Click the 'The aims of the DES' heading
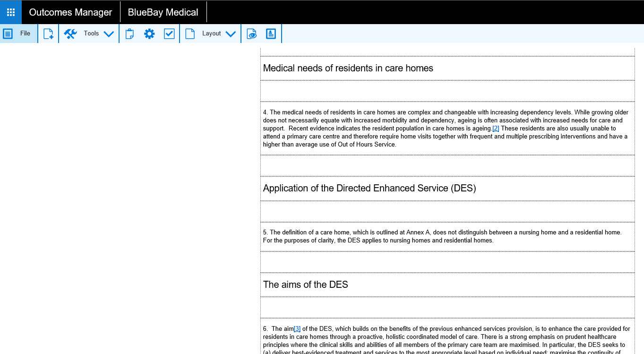This screenshot has width=644, height=354. [x=305, y=285]
